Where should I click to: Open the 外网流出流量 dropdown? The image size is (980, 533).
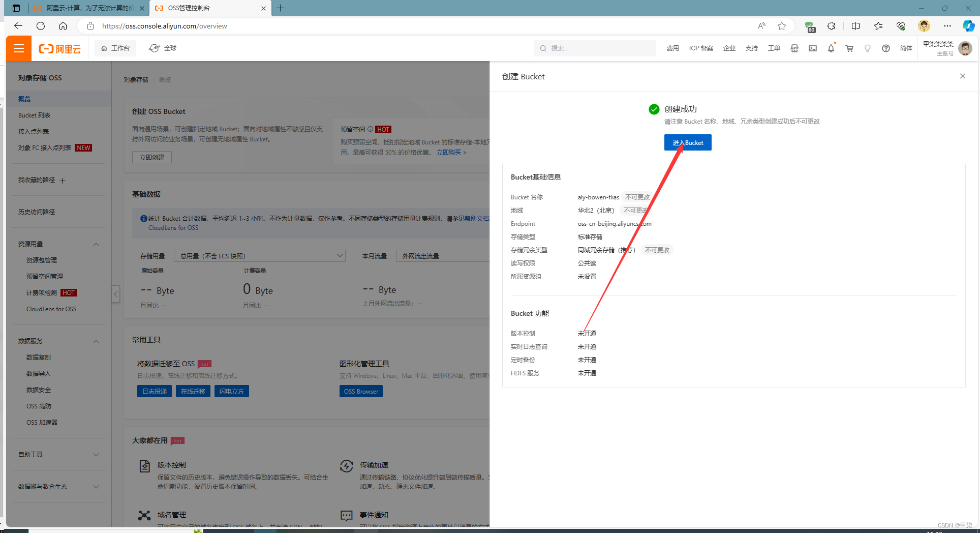coord(442,256)
